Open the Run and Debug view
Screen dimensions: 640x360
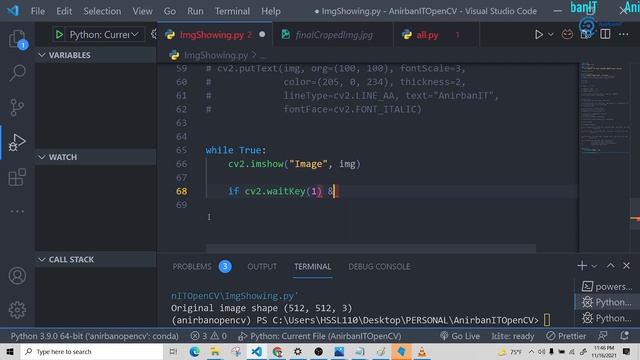tap(17, 142)
